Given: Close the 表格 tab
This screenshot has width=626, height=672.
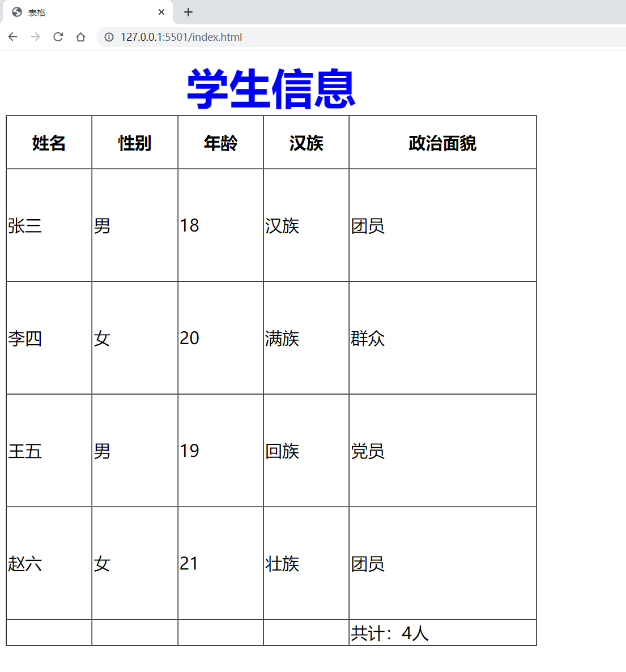Looking at the screenshot, I should point(161,12).
